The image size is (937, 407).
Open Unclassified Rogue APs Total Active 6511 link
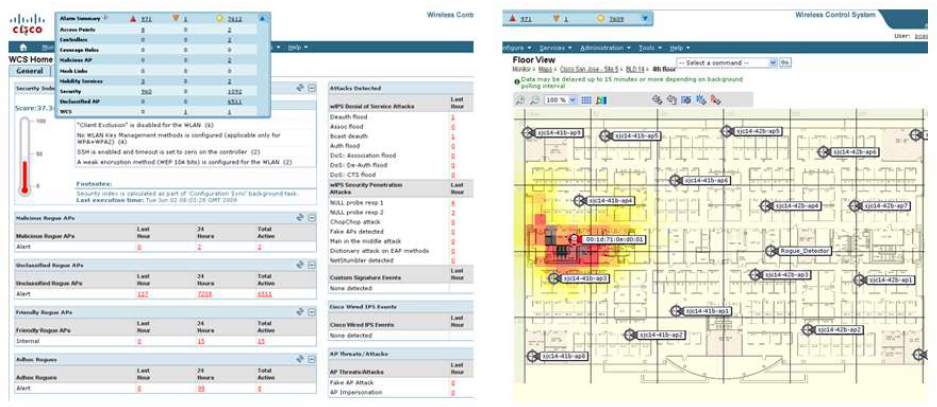tap(264, 294)
